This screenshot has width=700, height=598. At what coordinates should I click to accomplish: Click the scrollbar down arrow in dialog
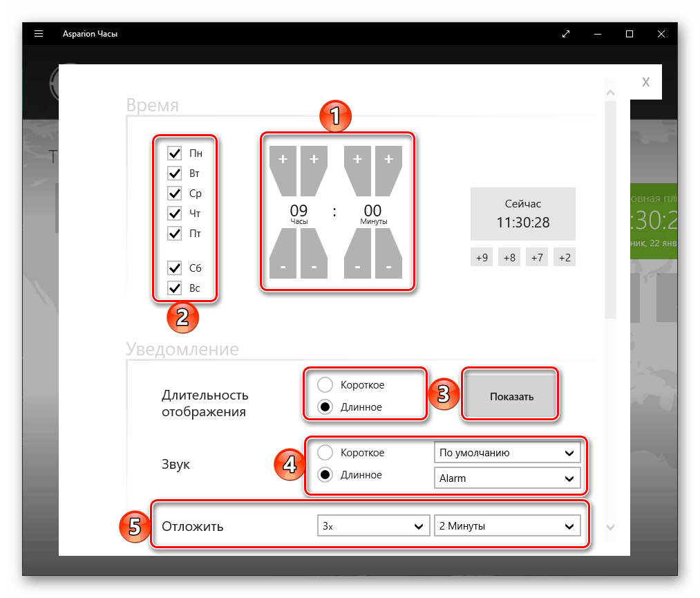610,527
